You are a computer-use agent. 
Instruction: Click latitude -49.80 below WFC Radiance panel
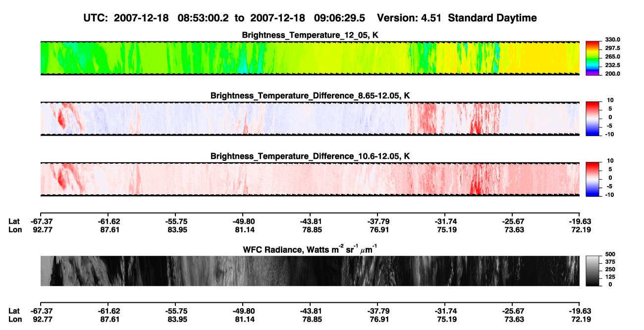pos(243,311)
